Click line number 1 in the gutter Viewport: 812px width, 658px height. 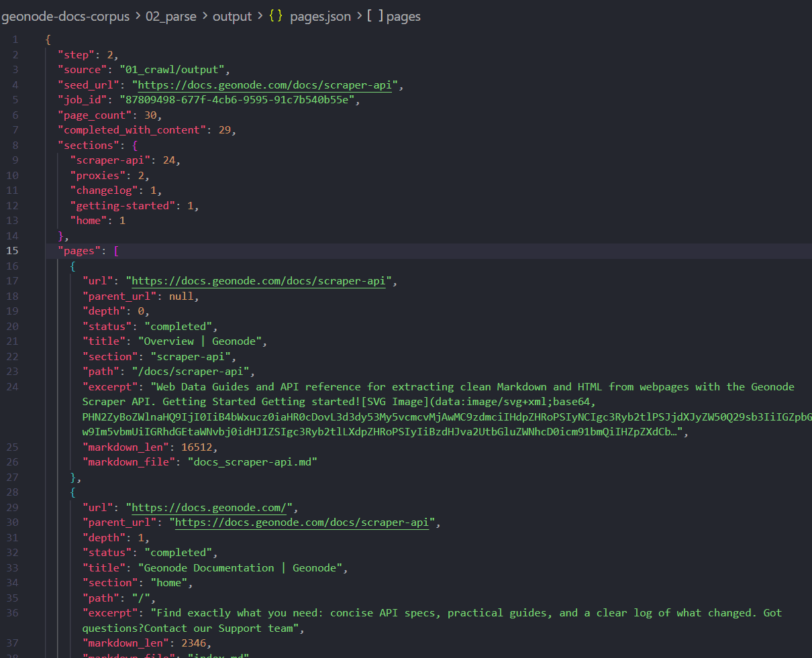15,40
